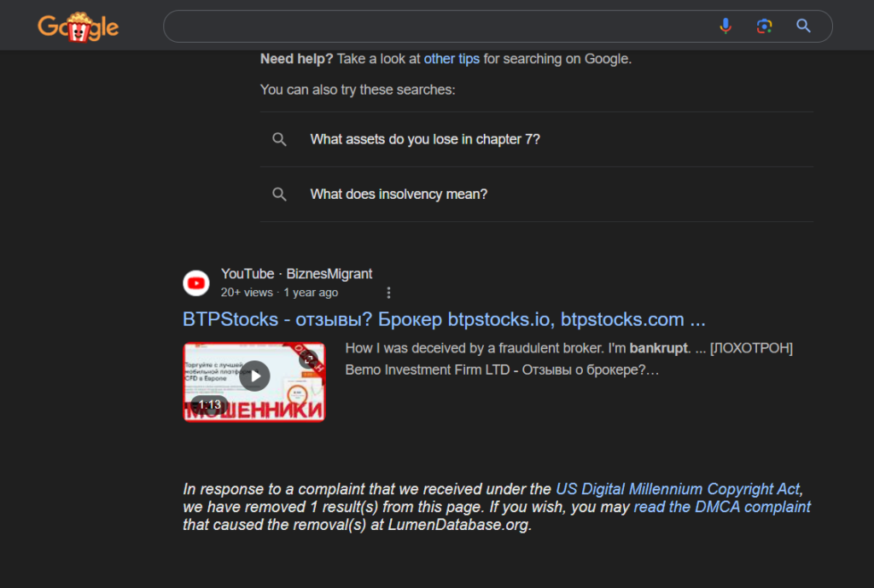The height and width of the screenshot is (588, 874).
Task: Click magnifier icon beside insolvency suggestion
Action: pos(279,194)
